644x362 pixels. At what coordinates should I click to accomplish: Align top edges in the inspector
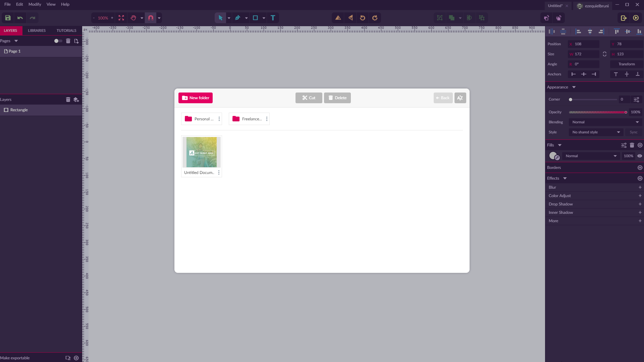point(616,31)
